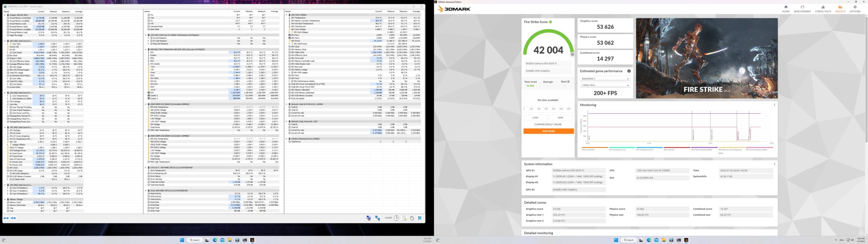Click the Maximum column header in the middle HWiNFO pane
This screenshot has height=244, width=868.
point(261,12)
